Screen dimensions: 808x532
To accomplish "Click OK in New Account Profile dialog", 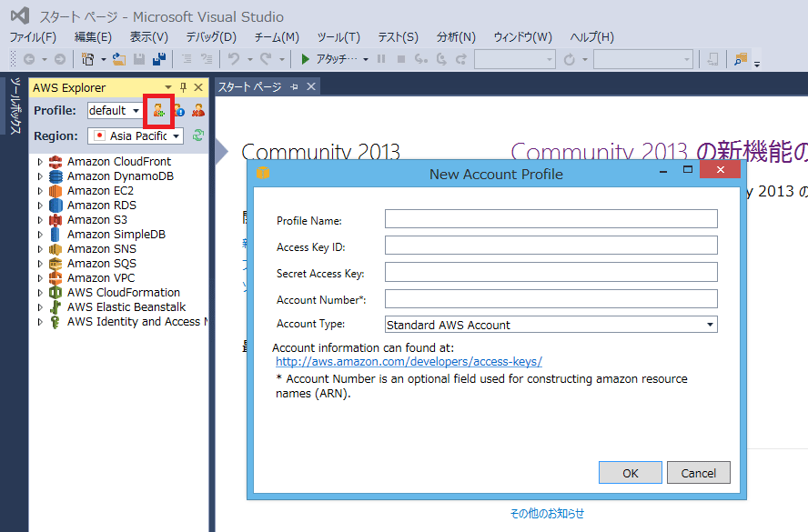I will click(x=631, y=473).
